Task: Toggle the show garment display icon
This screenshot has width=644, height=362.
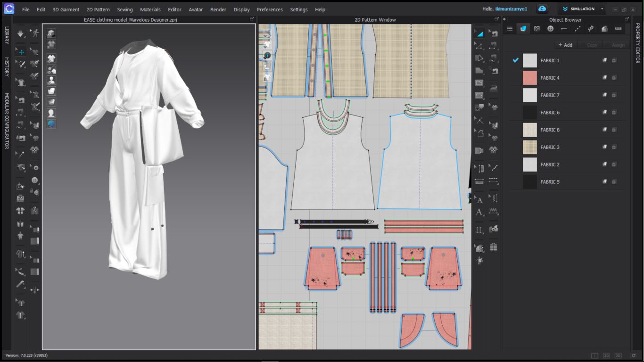Action: point(51,58)
